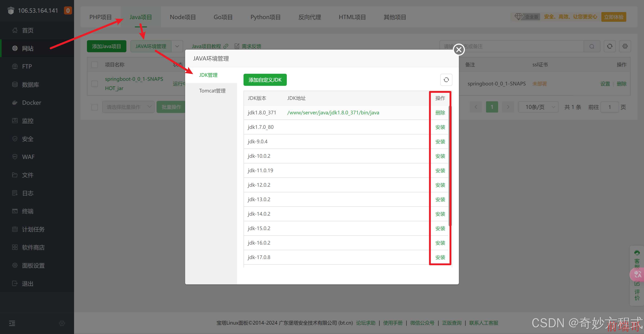
Task: Check the springboot-0_0_1-SNAPSHOT project checkbox
Action: pos(95,84)
